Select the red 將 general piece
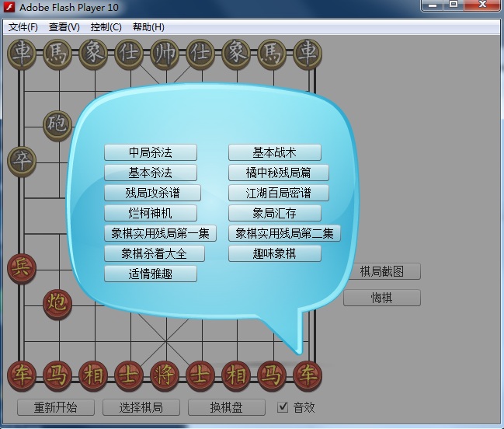The image size is (504, 429). pos(165,376)
